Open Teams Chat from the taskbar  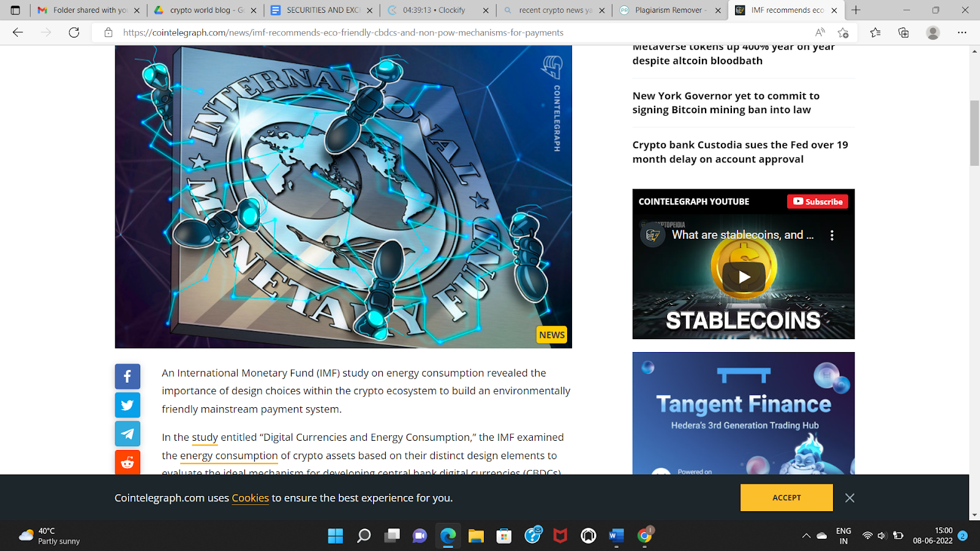[420, 536]
